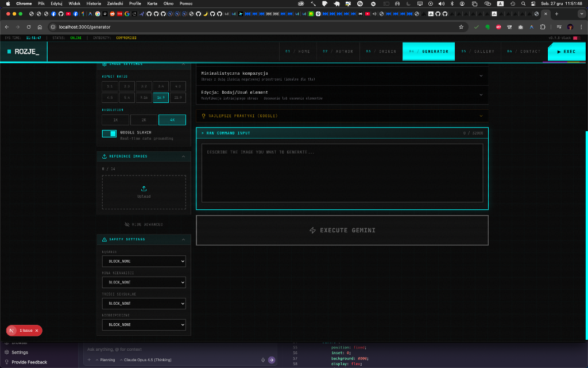Viewport: 588px width, 368px height.
Task: Click the upload icon on Reference Images header
Action: pos(103,156)
